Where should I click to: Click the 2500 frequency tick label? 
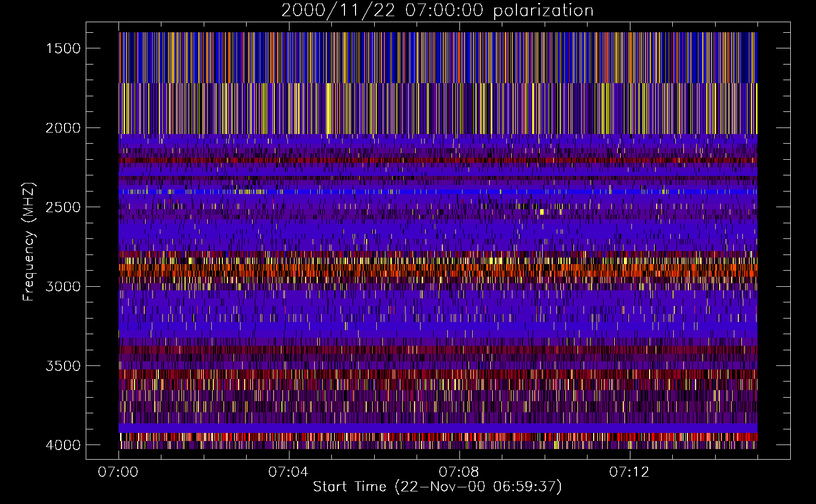click(63, 207)
